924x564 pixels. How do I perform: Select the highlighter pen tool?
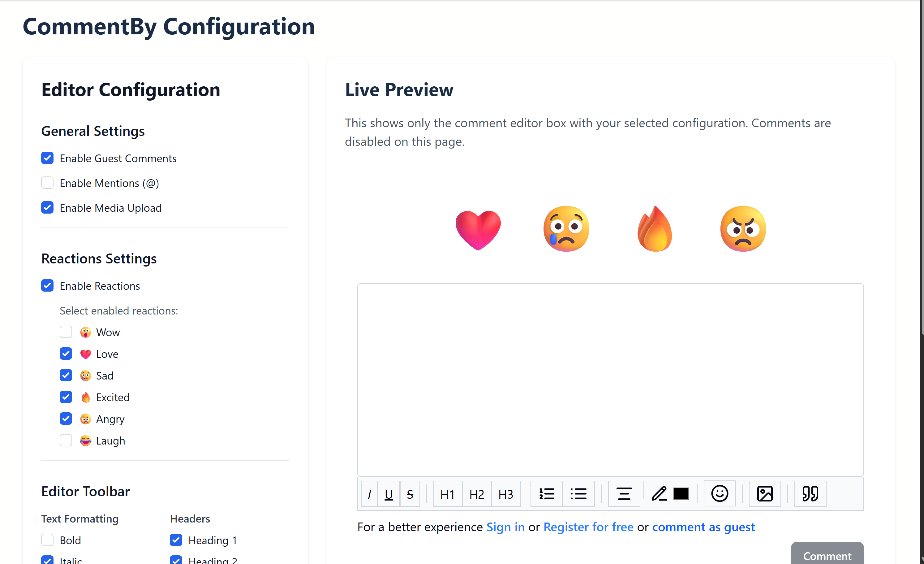(659, 494)
